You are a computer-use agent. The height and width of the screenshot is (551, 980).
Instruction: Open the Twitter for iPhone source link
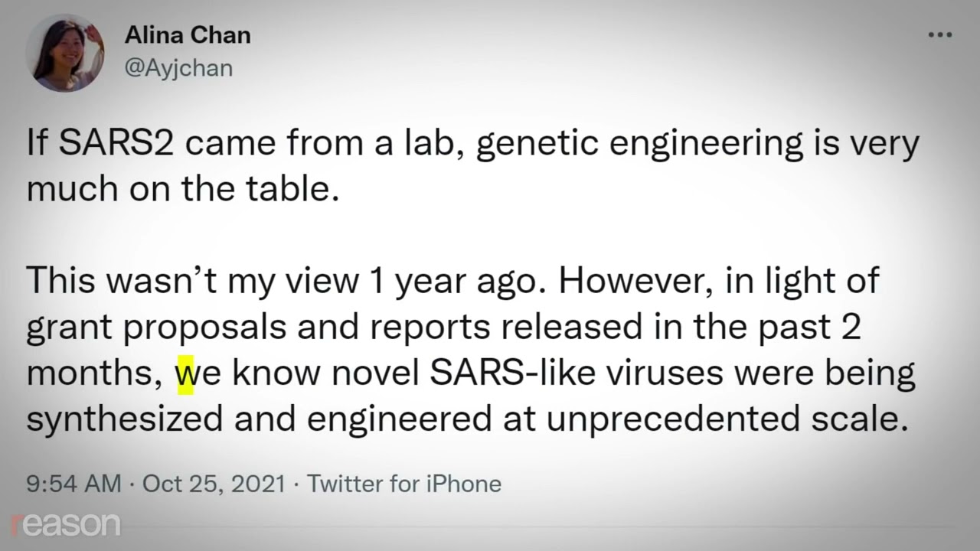(403, 484)
